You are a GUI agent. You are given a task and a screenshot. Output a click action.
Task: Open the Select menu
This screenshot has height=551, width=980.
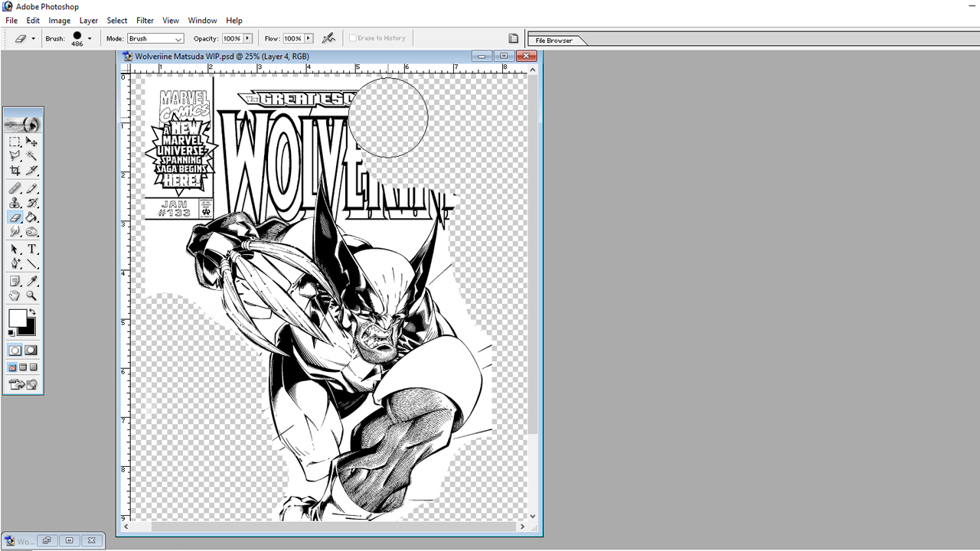point(117,21)
